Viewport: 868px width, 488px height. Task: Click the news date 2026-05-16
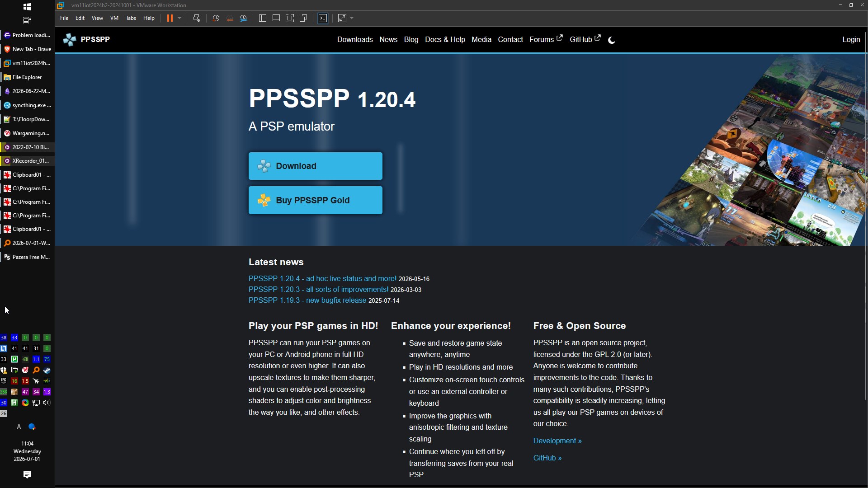[414, 279]
